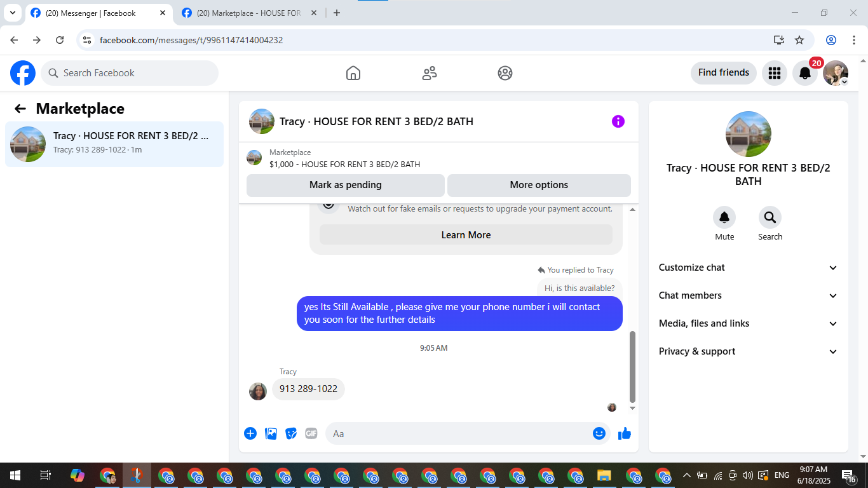This screenshot has width=868, height=488.
Task: Open the account profile picture menu
Action: click(x=836, y=73)
